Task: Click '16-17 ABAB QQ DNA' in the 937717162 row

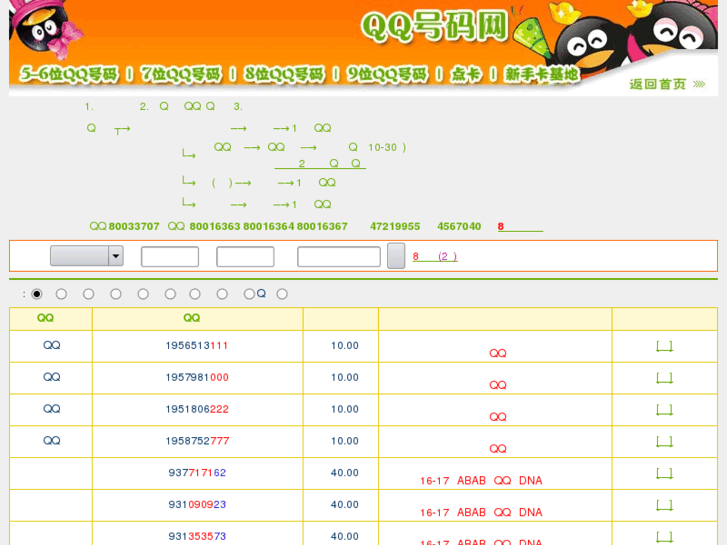Action: click(x=481, y=481)
